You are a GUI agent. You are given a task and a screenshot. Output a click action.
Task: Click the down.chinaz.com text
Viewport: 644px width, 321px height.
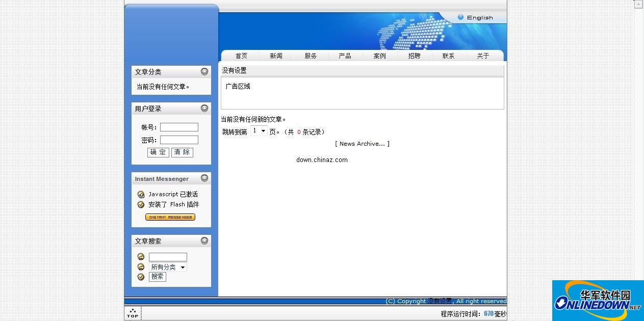(322, 159)
